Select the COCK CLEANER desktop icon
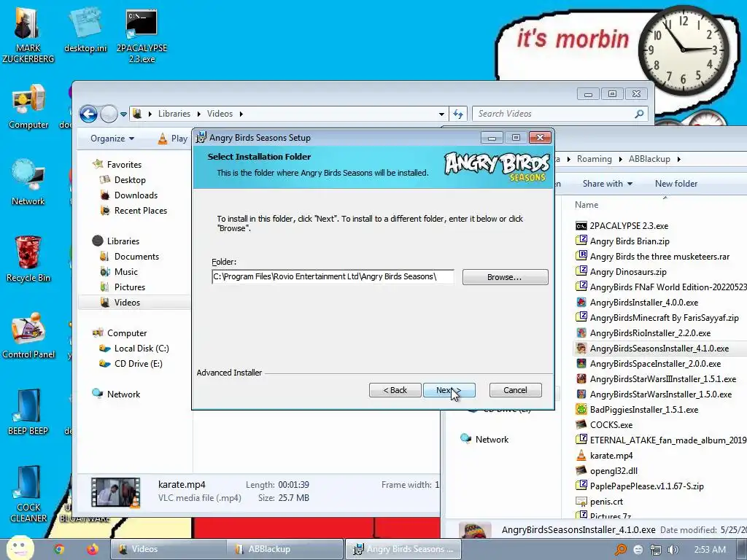 tap(28, 494)
